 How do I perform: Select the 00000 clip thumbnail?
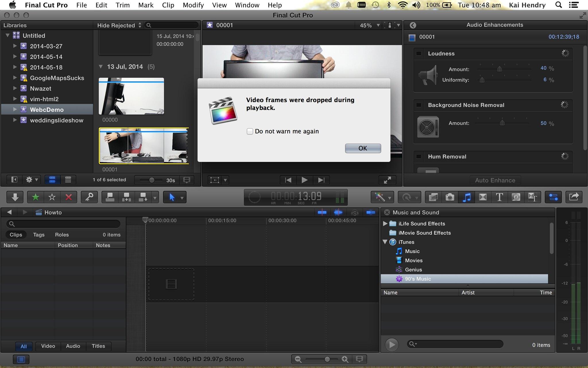click(131, 96)
